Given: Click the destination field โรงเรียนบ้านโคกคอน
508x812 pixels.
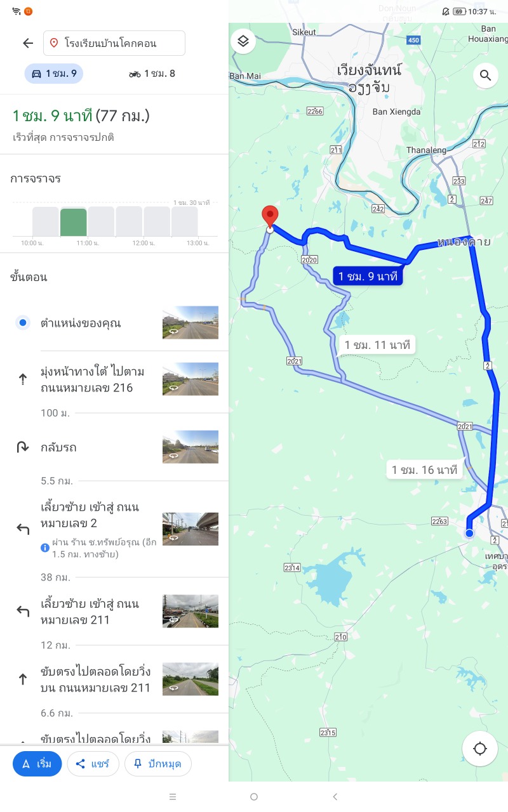Looking at the screenshot, I should (x=114, y=43).
